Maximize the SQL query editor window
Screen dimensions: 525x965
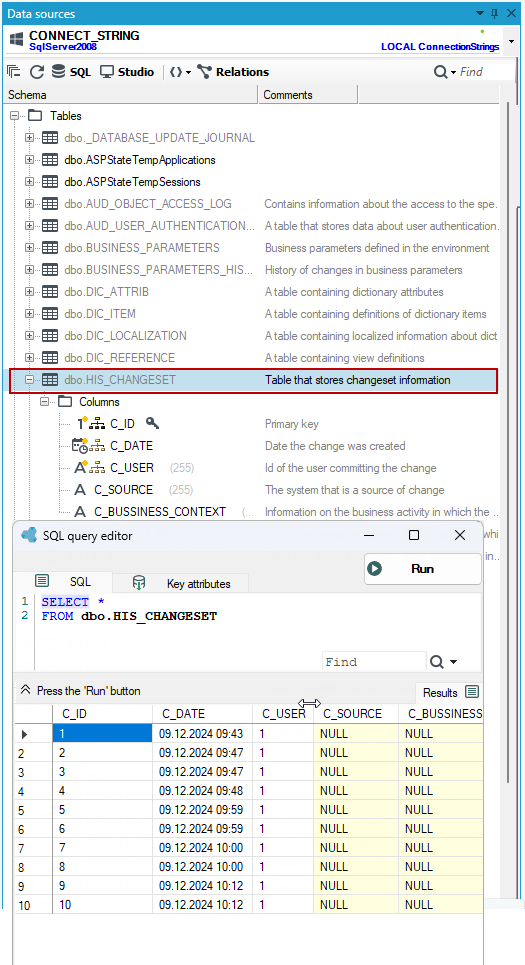pyautogui.click(x=414, y=535)
